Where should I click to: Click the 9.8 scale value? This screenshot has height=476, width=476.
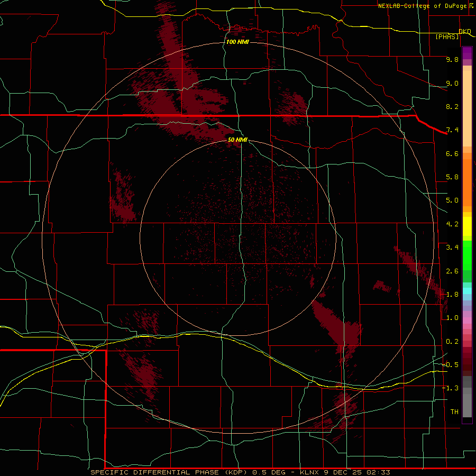pos(452,59)
